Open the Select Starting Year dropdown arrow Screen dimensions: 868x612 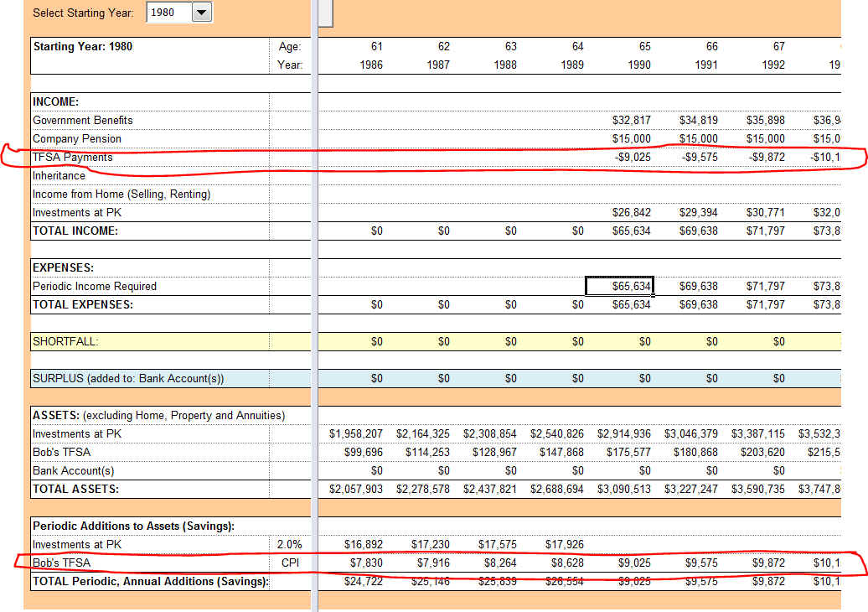(202, 13)
